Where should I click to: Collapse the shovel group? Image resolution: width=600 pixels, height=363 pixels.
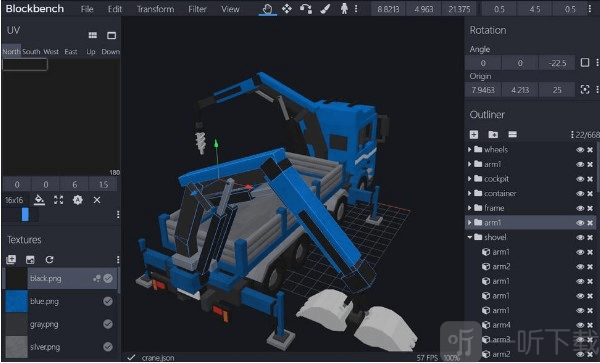point(470,237)
